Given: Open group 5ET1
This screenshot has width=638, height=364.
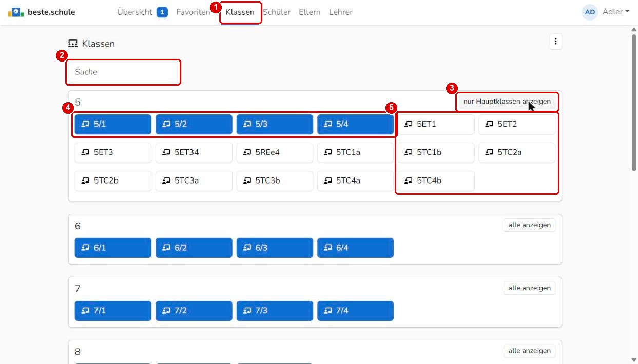Looking at the screenshot, I should (x=436, y=124).
